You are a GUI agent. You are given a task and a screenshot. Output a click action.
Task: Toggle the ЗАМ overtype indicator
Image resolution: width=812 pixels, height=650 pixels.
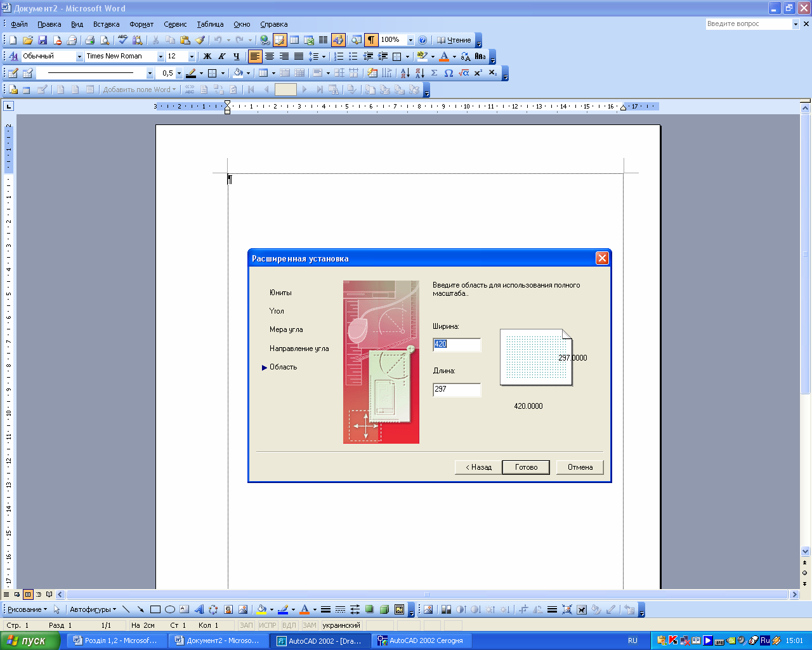309,625
